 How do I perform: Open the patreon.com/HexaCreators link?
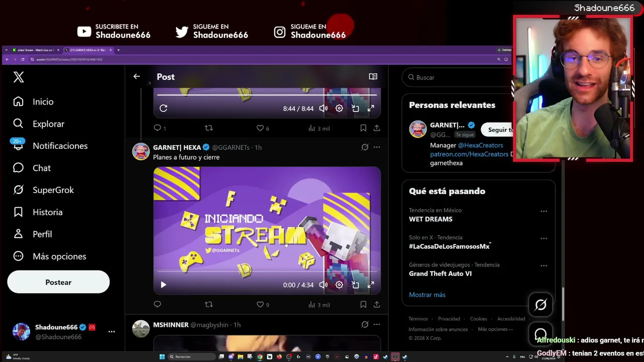tap(469, 154)
